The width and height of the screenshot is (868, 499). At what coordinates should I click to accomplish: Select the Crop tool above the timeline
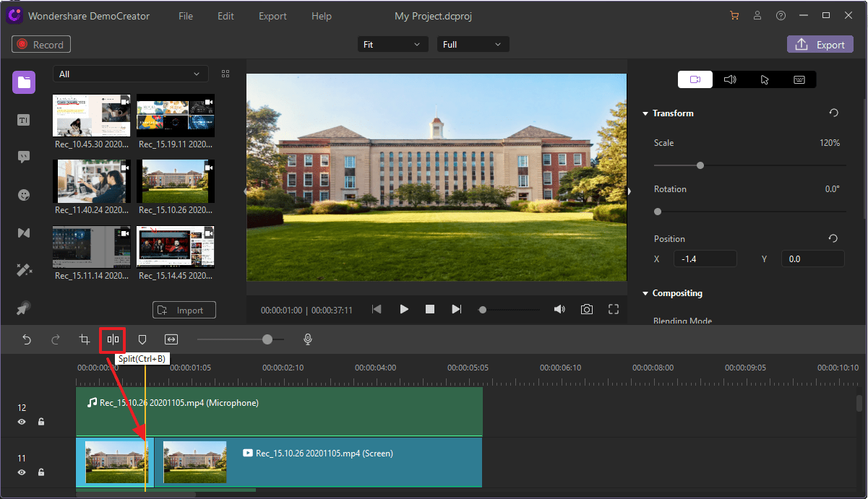click(85, 339)
